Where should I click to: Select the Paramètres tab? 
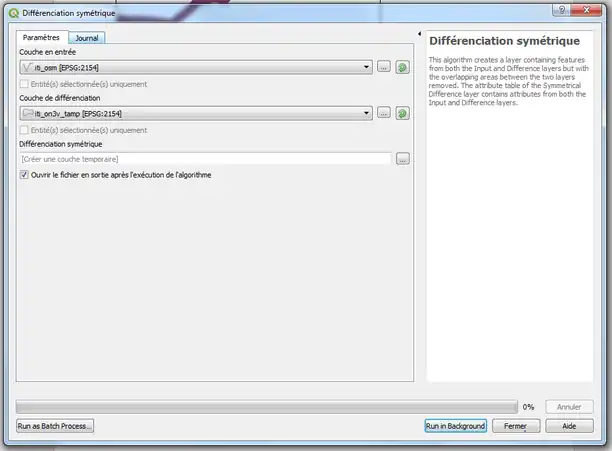coord(42,37)
